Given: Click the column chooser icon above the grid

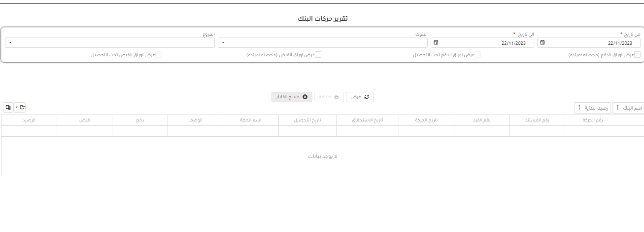Looking at the screenshot, I should pos(8,107).
